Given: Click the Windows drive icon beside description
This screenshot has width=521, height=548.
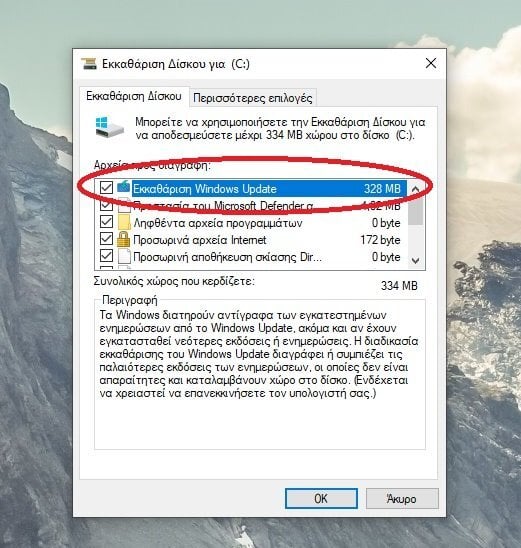Looking at the screenshot, I should point(109,127).
